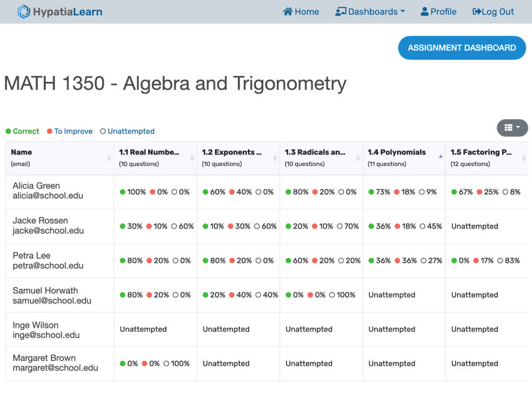Click the Log Out link
The width and height of the screenshot is (532, 414).
(493, 11)
